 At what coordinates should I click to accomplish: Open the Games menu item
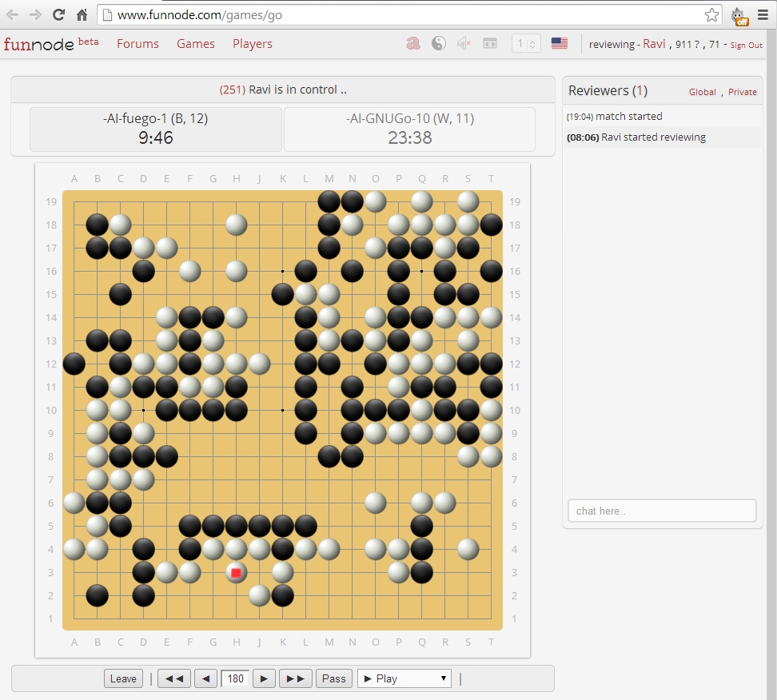tap(196, 44)
